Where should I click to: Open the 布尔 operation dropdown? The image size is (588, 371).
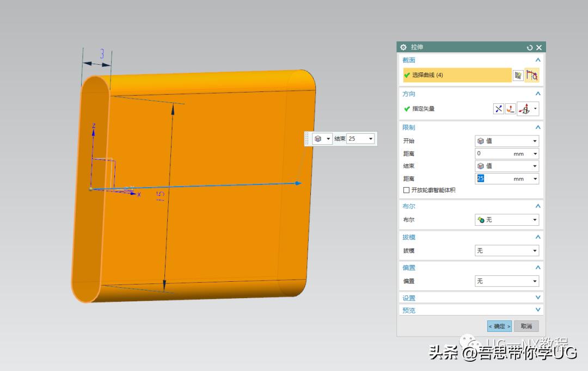506,220
